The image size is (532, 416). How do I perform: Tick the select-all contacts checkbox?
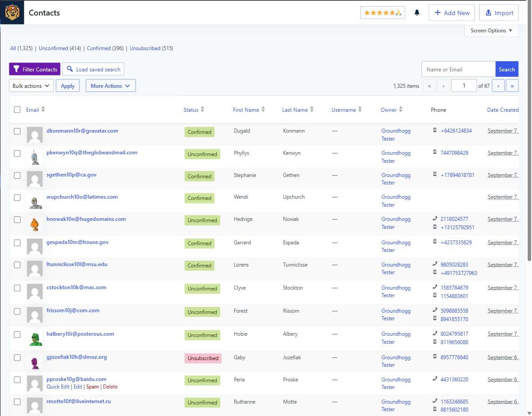click(x=17, y=110)
